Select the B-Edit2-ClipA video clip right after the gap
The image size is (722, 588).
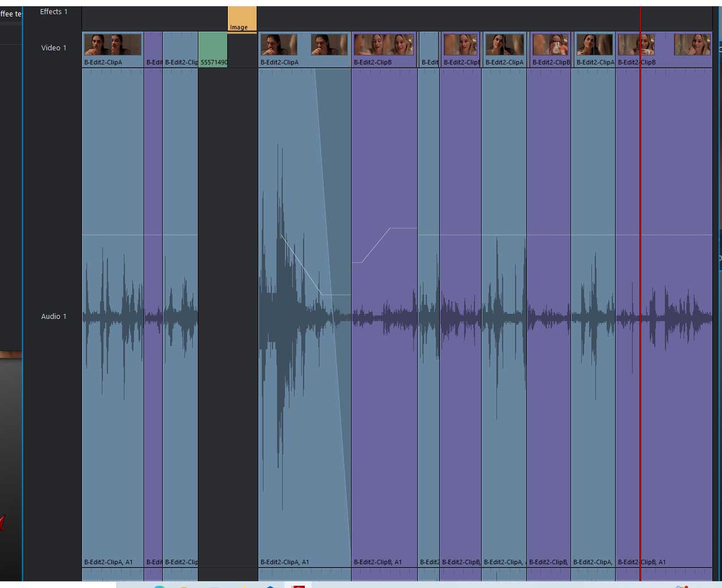(304, 50)
